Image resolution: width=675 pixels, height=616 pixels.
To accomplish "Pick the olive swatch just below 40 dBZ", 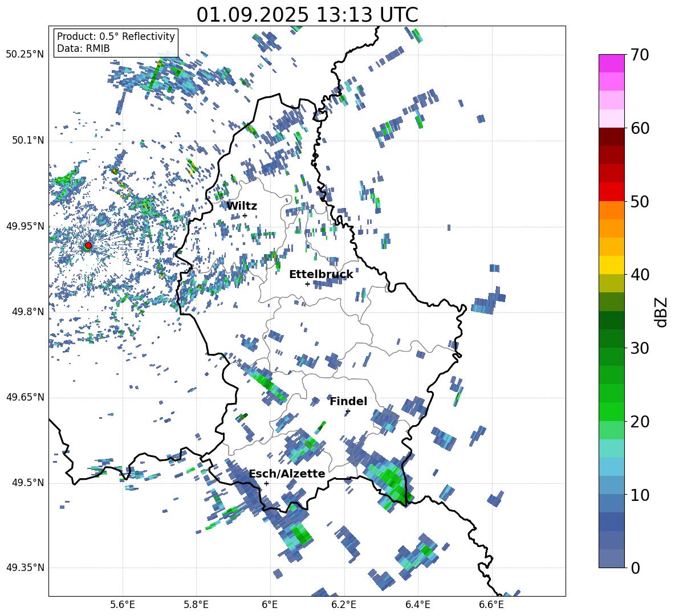I will click(611, 283).
